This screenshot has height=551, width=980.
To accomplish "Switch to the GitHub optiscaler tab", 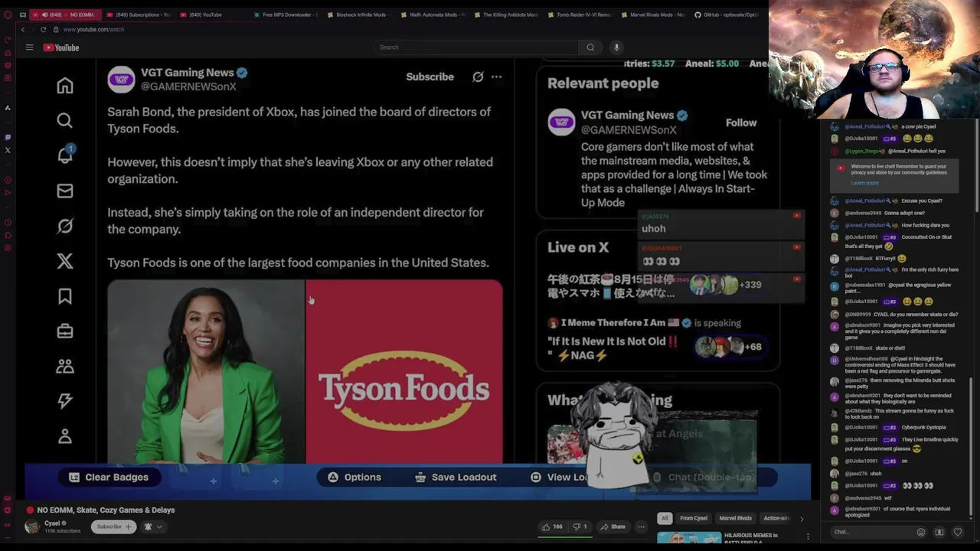I will coord(726,15).
